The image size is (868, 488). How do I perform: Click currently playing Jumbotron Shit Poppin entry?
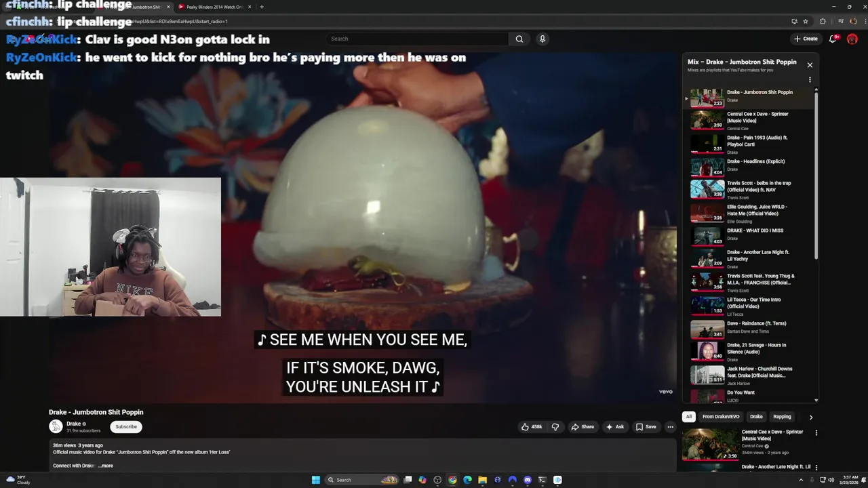click(749, 98)
